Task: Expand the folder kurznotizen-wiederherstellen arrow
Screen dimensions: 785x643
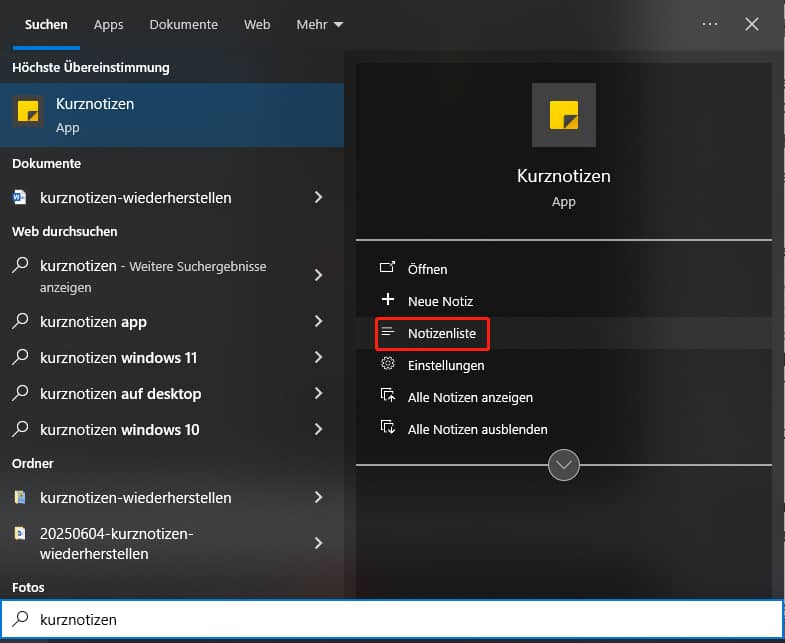Action: tap(318, 497)
